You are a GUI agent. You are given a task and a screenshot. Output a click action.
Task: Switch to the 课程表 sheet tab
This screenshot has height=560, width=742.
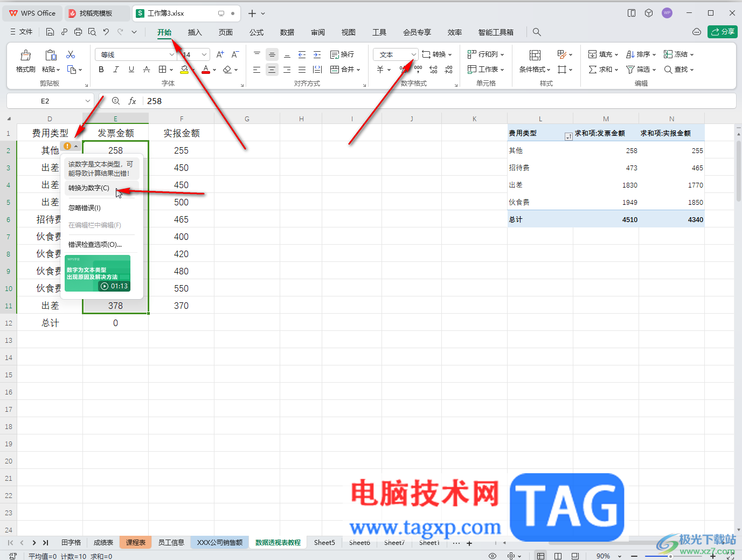pyautogui.click(x=136, y=543)
